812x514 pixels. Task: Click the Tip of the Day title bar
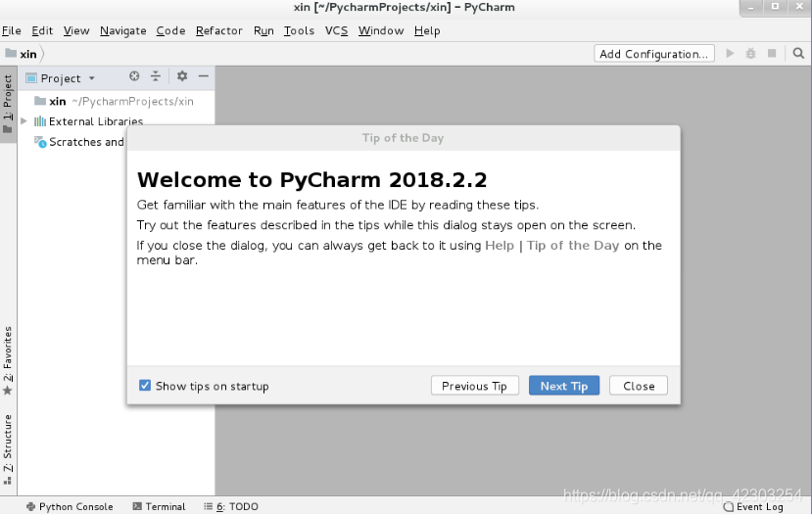click(x=404, y=138)
